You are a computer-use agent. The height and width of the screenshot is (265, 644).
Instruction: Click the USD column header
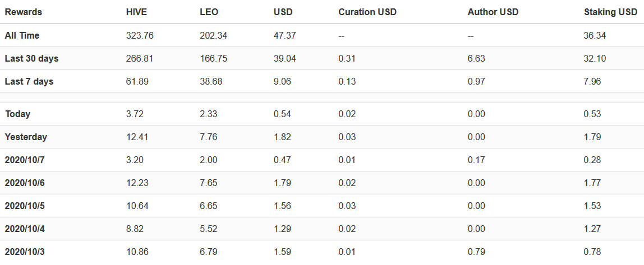tap(283, 12)
